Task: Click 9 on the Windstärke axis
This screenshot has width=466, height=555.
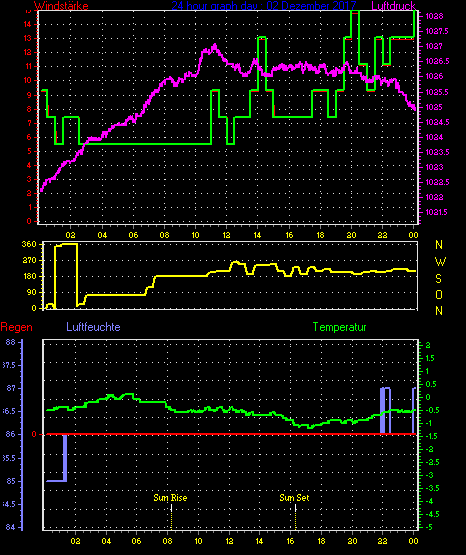Action: (x=29, y=95)
